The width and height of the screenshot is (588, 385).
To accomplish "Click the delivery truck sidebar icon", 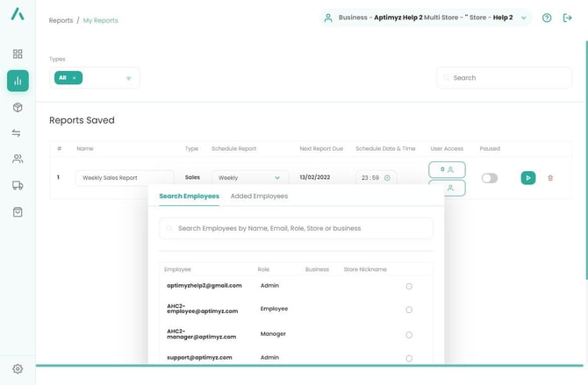I will pos(18,186).
